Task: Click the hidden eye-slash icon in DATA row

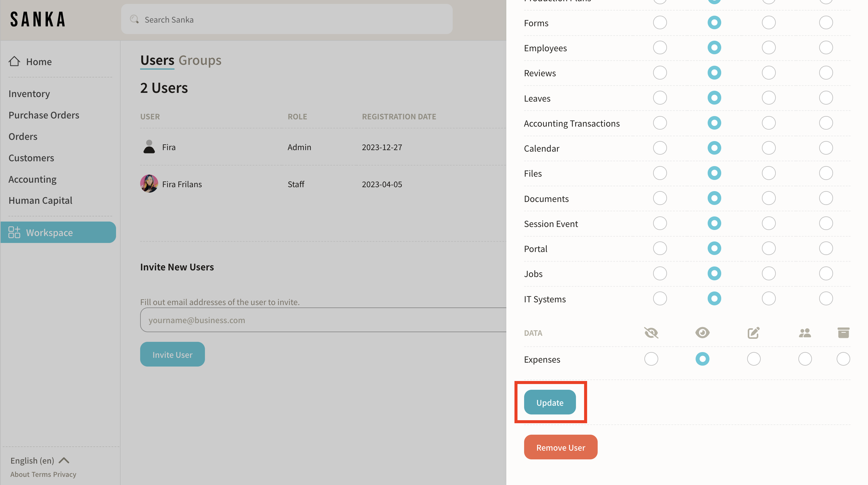Action: pos(651,333)
